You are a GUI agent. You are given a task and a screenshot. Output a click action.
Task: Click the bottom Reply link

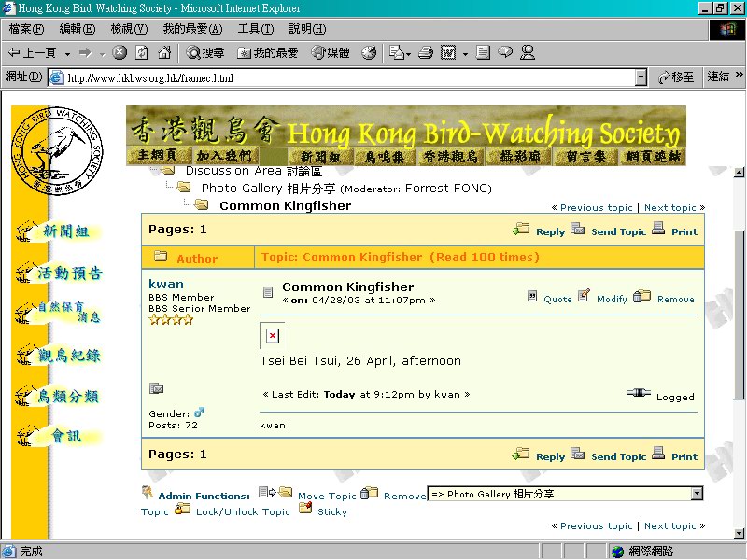click(x=550, y=456)
